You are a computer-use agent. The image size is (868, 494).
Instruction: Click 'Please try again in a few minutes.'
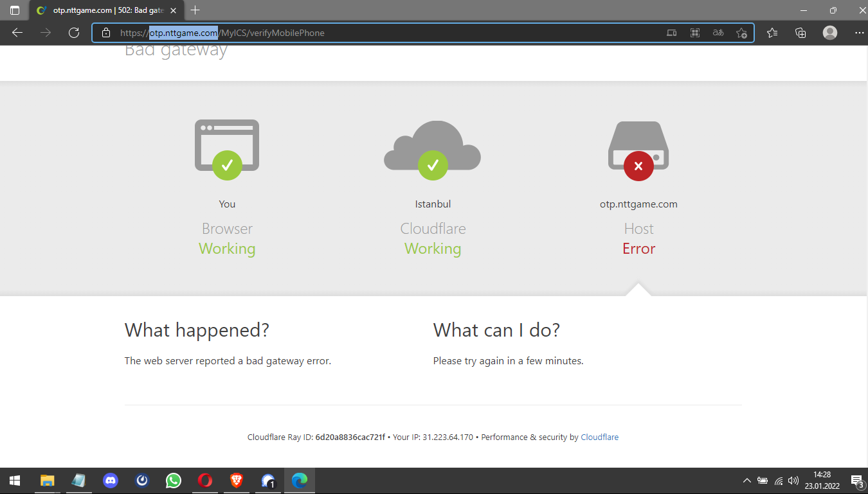[x=508, y=361]
